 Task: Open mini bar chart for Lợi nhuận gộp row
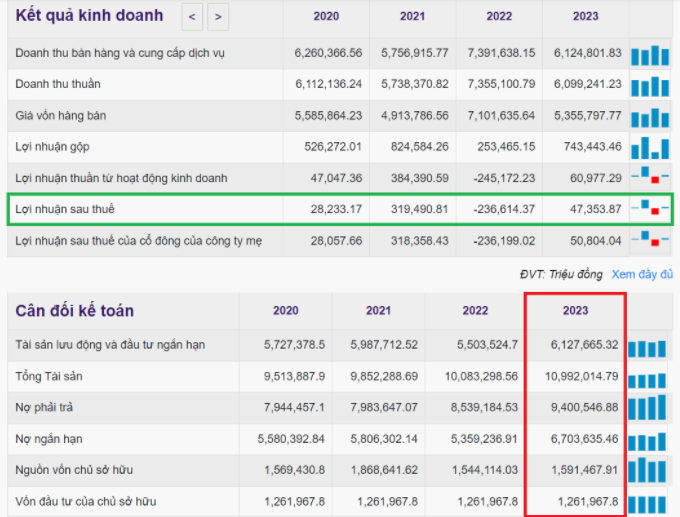pos(650,148)
